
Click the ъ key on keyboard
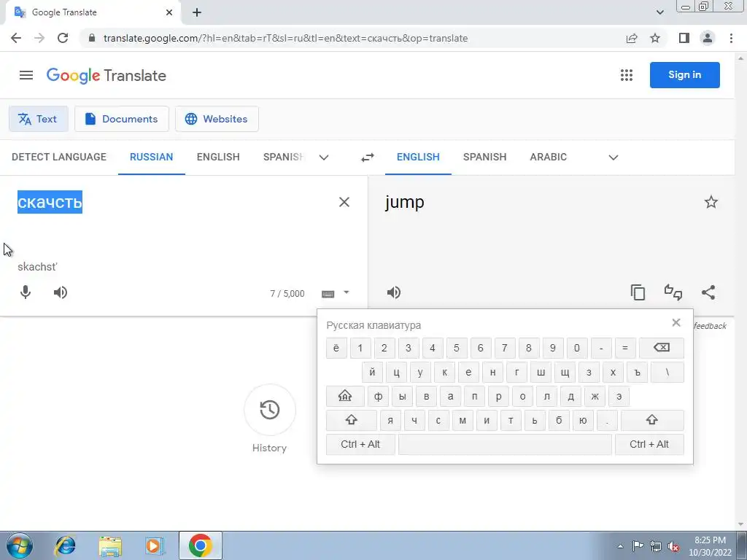point(637,372)
